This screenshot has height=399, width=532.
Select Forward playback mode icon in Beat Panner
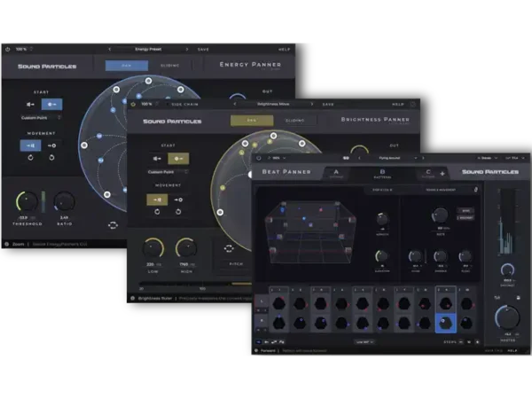(259, 342)
